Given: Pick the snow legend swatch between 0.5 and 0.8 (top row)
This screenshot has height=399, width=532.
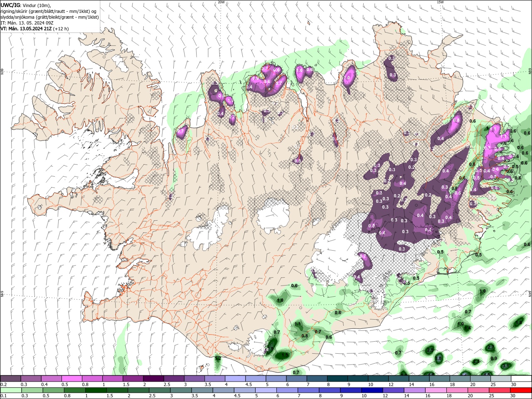Looking at the screenshot, I should 71,379.
